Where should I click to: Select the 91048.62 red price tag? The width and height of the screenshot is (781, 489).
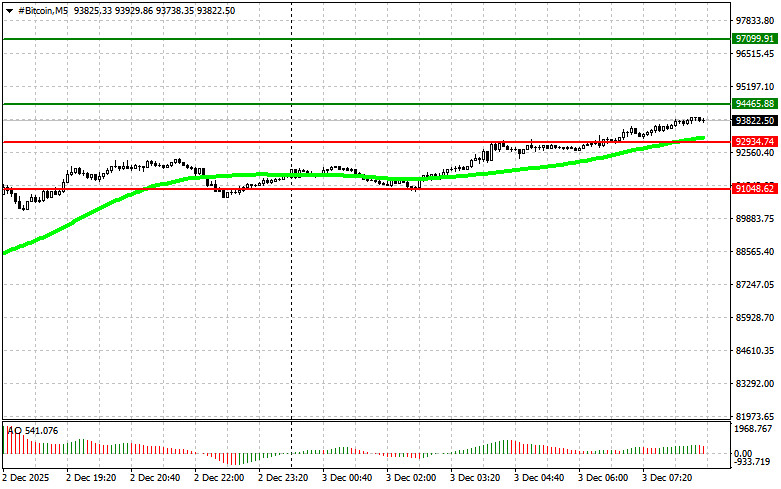click(755, 188)
